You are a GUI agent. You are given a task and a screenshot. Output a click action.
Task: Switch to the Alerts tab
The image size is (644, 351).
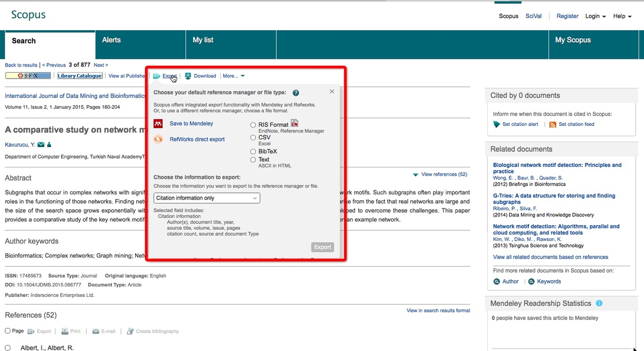[x=141, y=45]
